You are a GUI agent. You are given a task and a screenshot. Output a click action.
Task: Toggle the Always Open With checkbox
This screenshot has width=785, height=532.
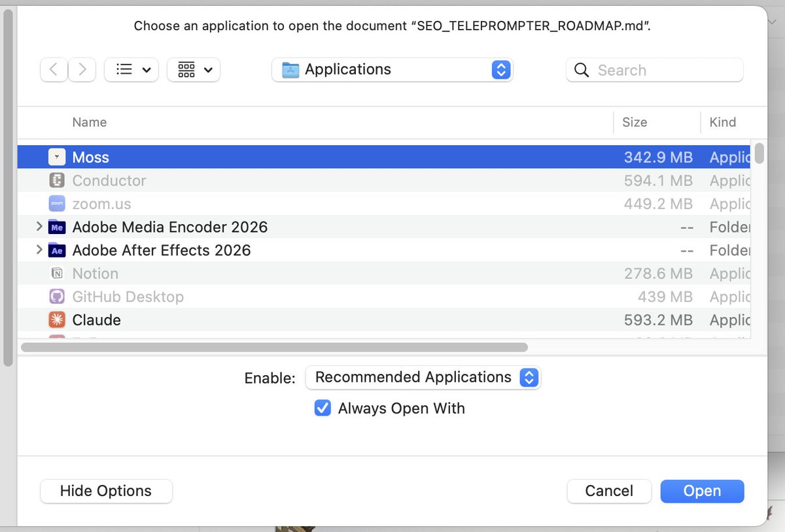[323, 408]
